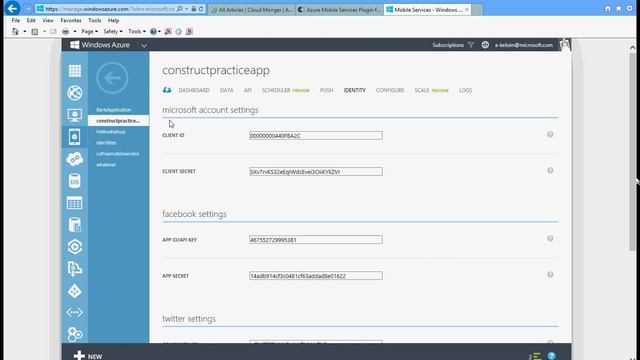Click Facebook App Secret input field
The height and width of the screenshot is (360, 640).
(316, 276)
